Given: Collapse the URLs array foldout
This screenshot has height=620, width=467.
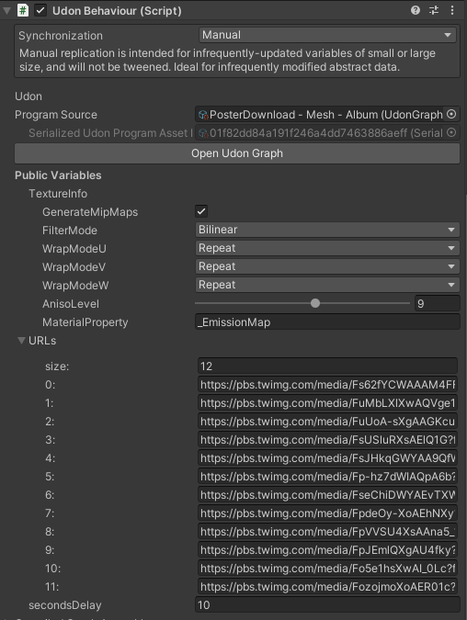Looking at the screenshot, I should coord(21,340).
